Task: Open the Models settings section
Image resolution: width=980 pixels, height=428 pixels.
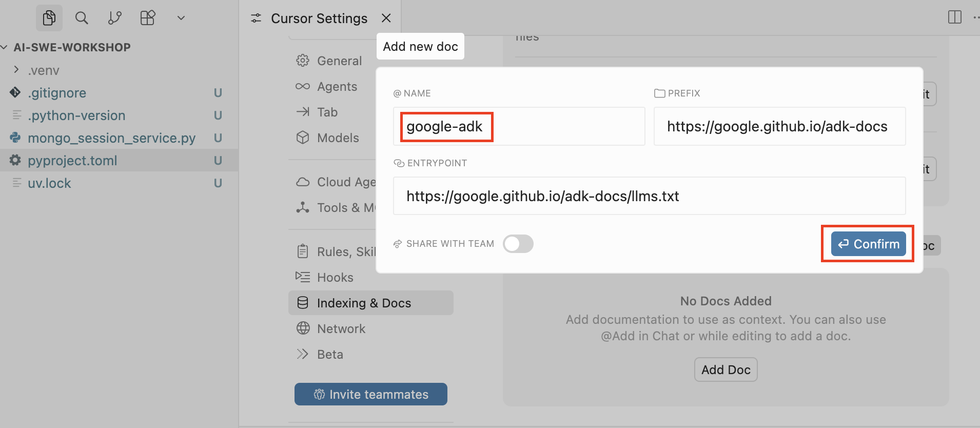Action: (338, 138)
